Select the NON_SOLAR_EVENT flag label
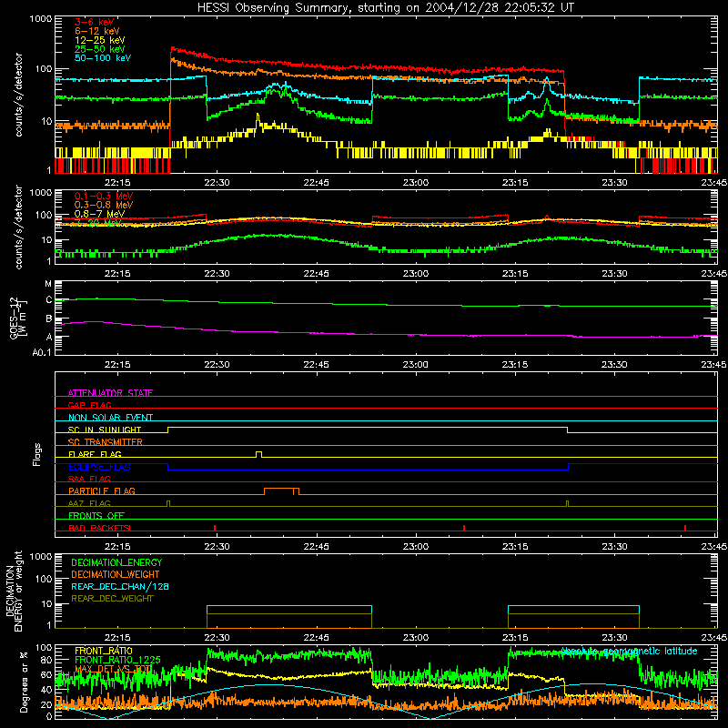Image resolution: width=728 pixels, height=728 pixels. coord(110,418)
